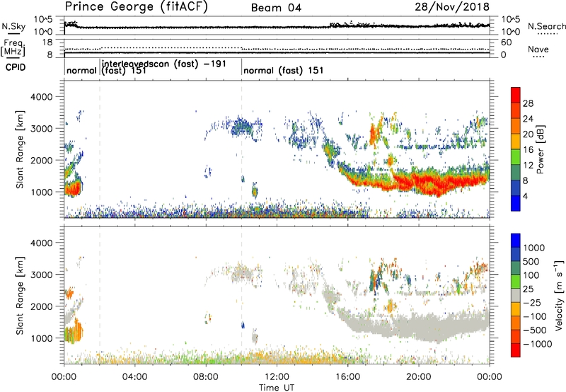The image size is (566, 392).
Task: Click the 'Freq. [MHz]' label
Action: (x=13, y=48)
